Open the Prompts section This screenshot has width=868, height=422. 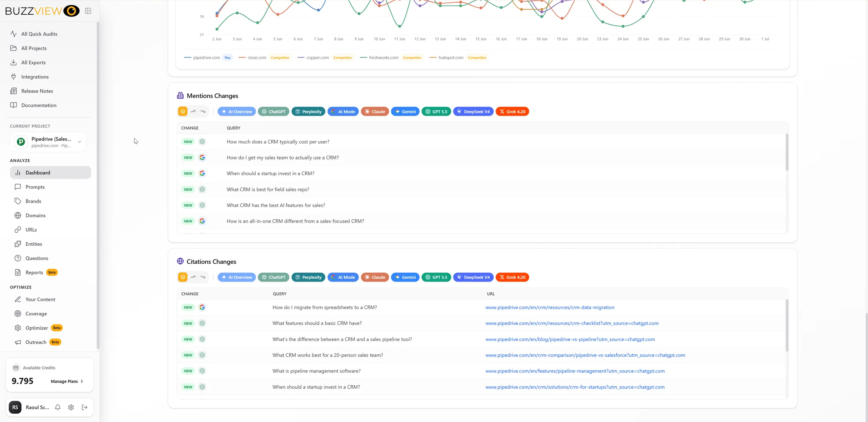click(35, 187)
